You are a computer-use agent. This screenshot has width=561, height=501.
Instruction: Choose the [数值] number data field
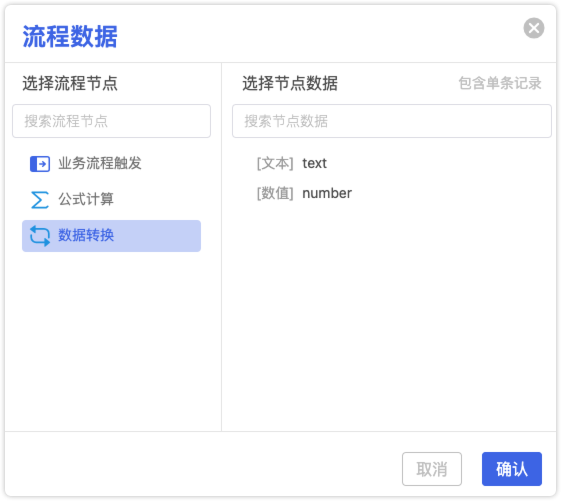[x=392, y=193]
